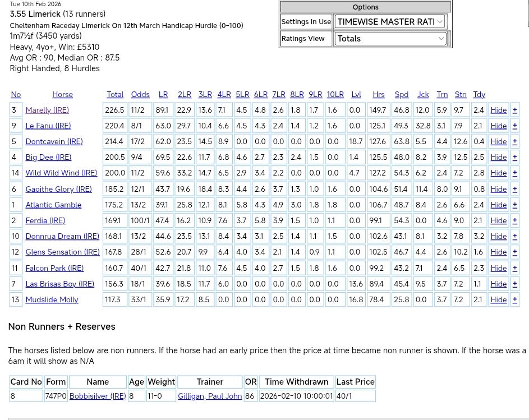The height and width of the screenshot is (420, 529).
Task: Sort by the Jck column header
Action: [x=423, y=94]
